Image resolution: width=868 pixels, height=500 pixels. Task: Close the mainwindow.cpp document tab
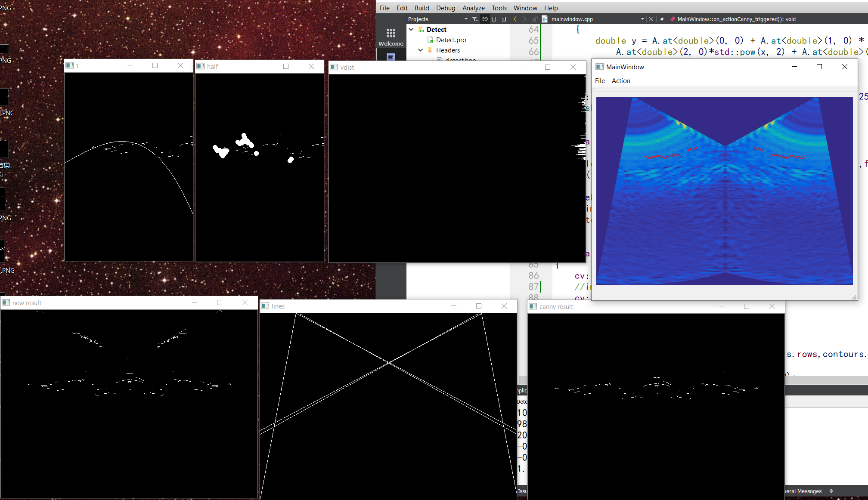[651, 19]
